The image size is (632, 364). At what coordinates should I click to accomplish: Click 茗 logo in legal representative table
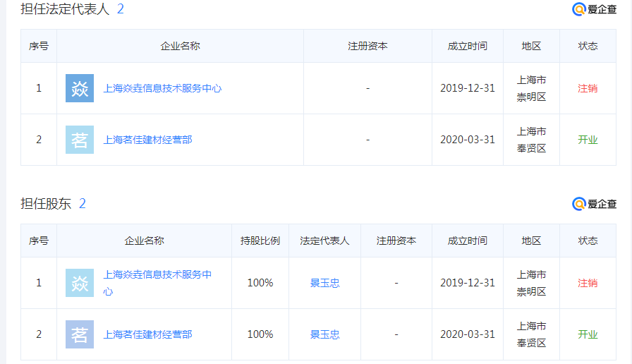80,140
